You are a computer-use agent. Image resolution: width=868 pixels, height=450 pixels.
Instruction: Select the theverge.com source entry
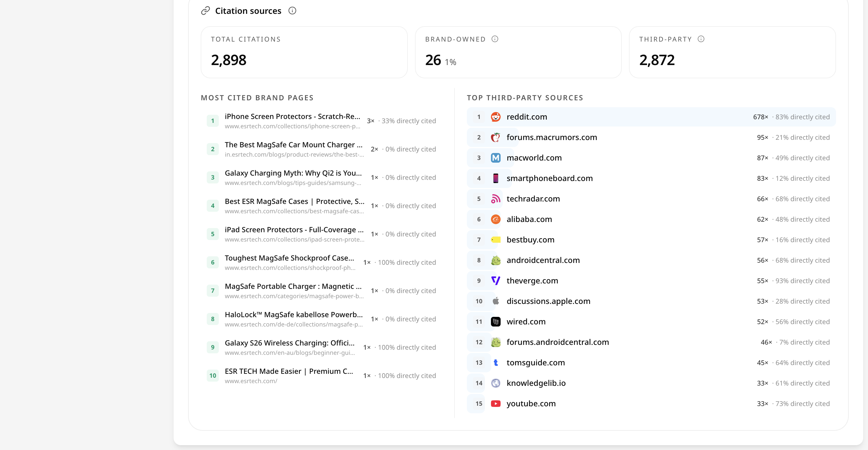[x=651, y=281]
